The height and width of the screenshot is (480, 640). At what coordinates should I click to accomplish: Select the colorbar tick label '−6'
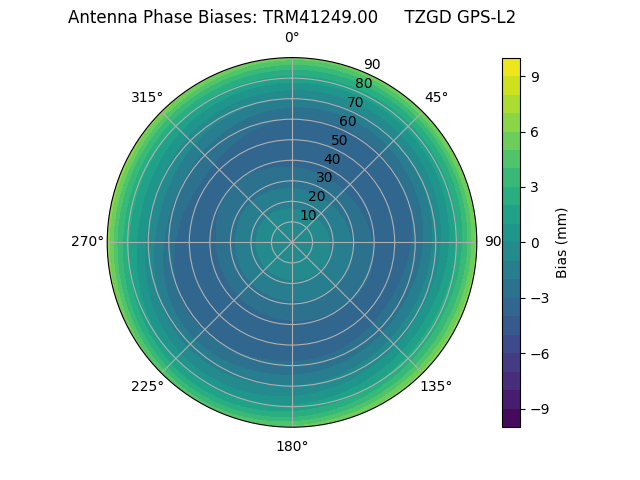click(x=540, y=353)
